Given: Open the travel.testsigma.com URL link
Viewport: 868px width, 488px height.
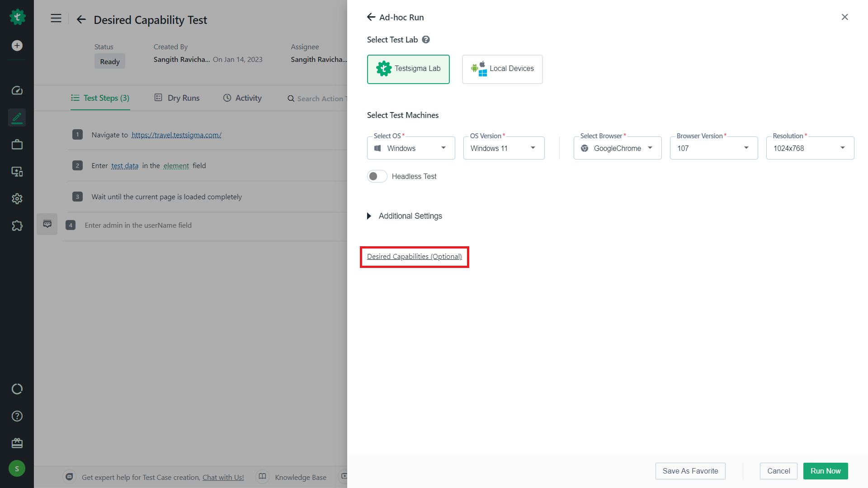Looking at the screenshot, I should pyautogui.click(x=176, y=135).
